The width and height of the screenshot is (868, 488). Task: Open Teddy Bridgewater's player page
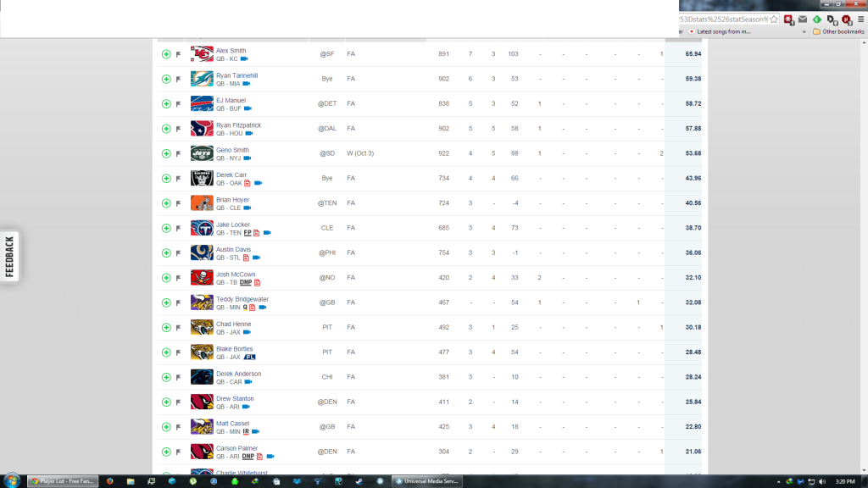click(x=242, y=299)
